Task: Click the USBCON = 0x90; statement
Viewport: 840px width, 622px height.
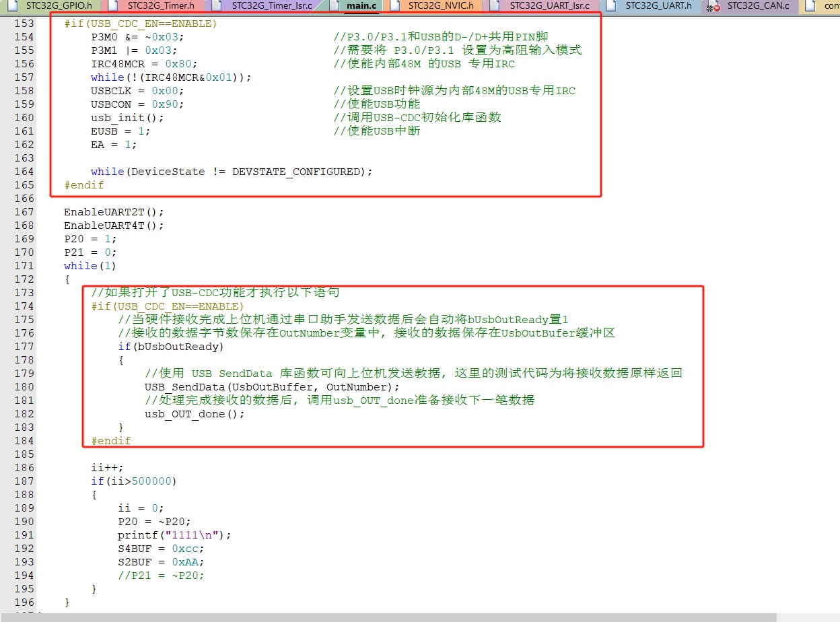Action: (137, 104)
